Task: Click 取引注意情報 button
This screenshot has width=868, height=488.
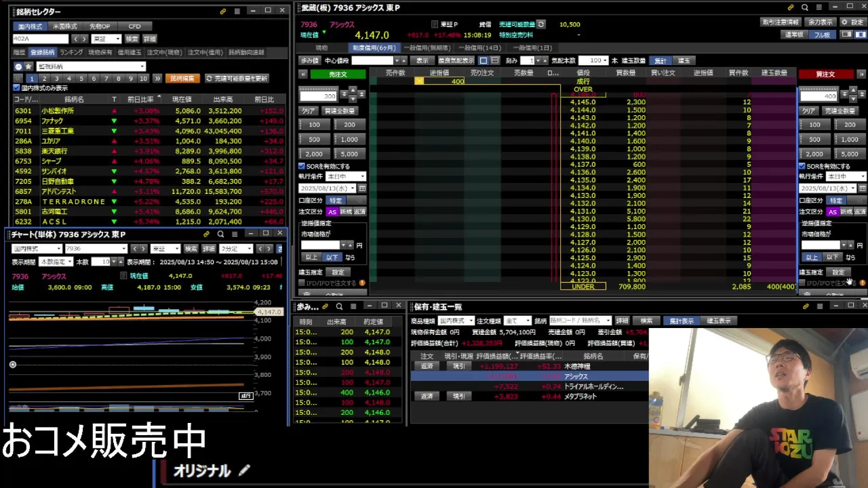Action: 781,22
